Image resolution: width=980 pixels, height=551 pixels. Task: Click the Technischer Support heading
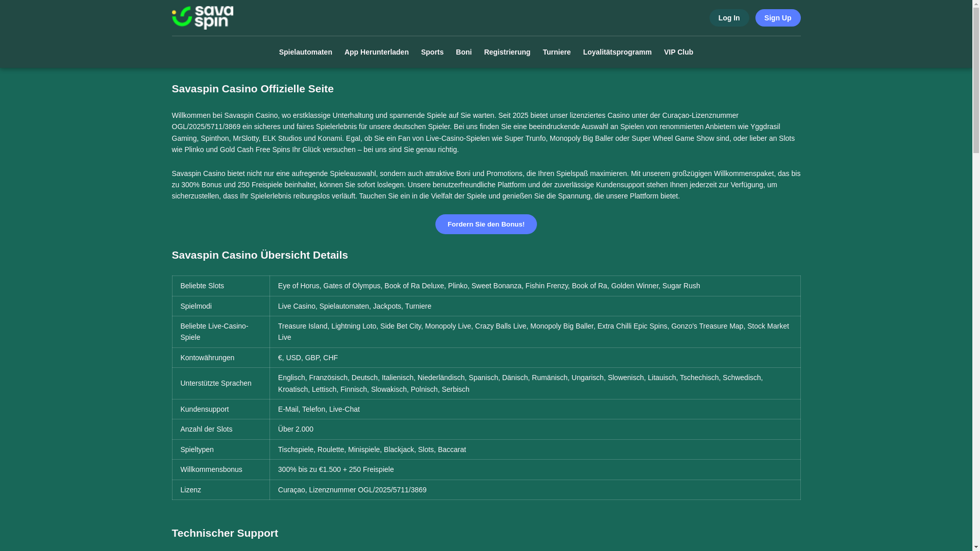click(225, 533)
